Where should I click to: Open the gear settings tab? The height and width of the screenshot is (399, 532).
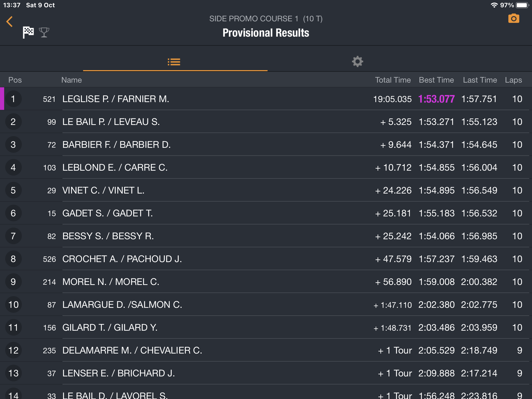357,62
